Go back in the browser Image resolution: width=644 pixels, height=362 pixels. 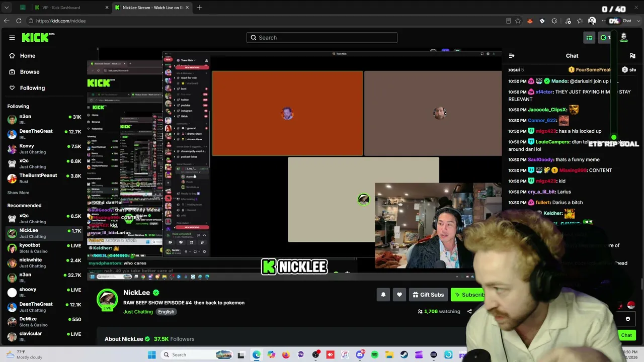[7, 21]
